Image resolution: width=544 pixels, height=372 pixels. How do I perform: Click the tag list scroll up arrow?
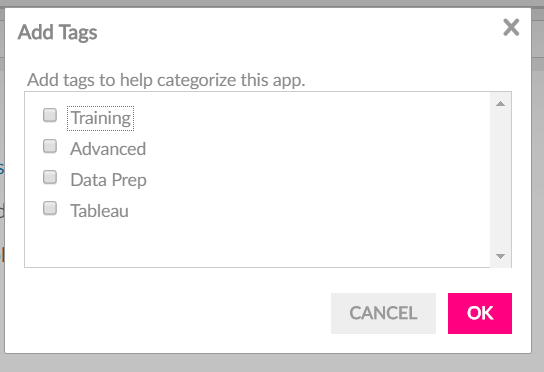point(500,104)
